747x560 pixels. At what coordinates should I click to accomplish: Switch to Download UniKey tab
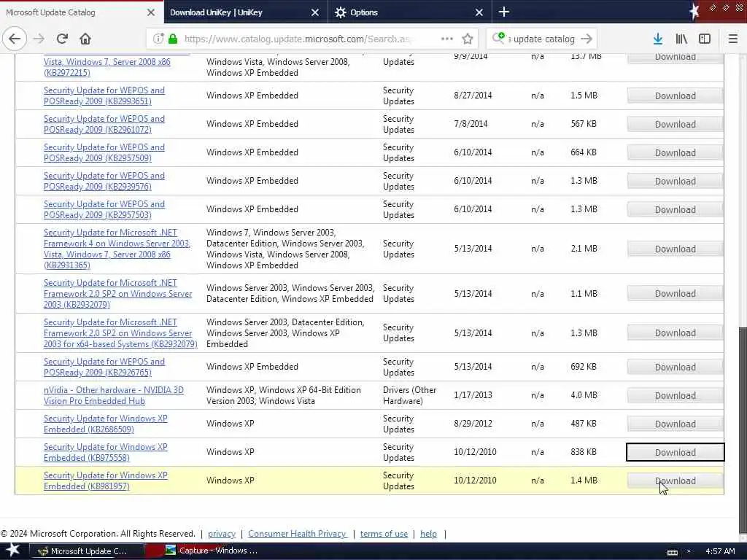245,12
